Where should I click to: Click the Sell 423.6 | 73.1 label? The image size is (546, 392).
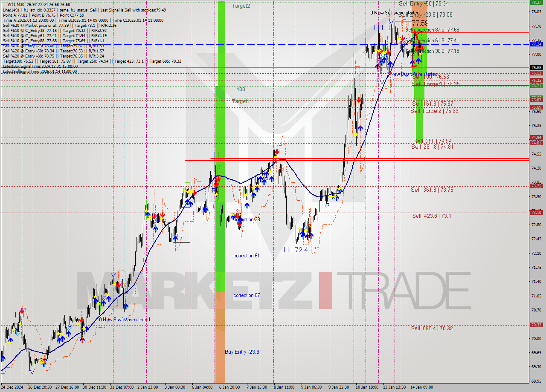point(432,216)
